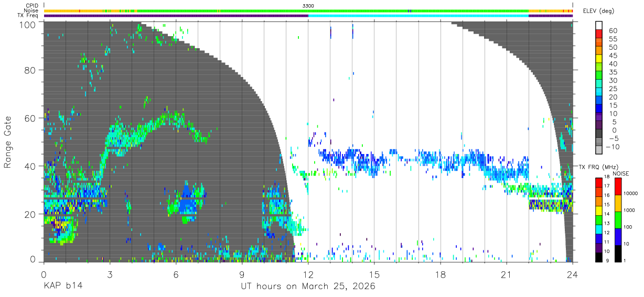Viewport: 644px width, 297px height.
Task: Click the UT hours on March 25, 2026 label
Action: pyautogui.click(x=308, y=287)
